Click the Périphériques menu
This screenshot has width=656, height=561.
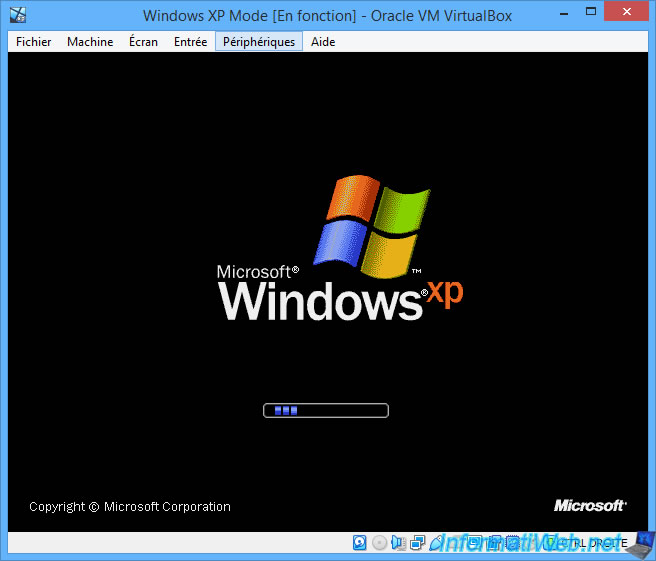click(259, 42)
